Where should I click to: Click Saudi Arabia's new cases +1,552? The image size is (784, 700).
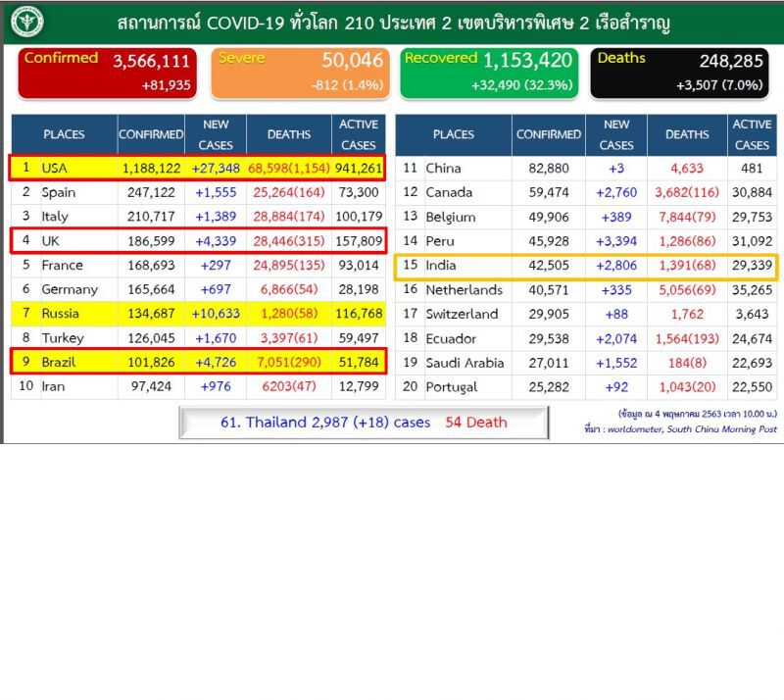point(616,363)
